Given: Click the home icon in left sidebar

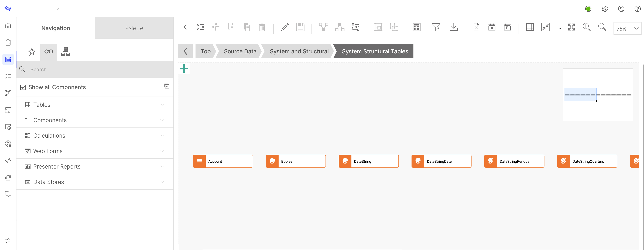Looking at the screenshot, I should 8,26.
